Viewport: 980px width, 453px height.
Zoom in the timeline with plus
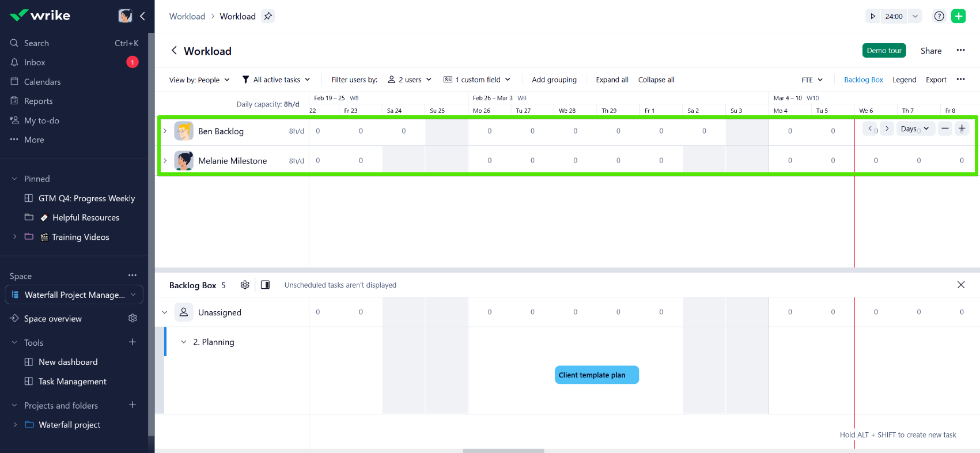(962, 129)
